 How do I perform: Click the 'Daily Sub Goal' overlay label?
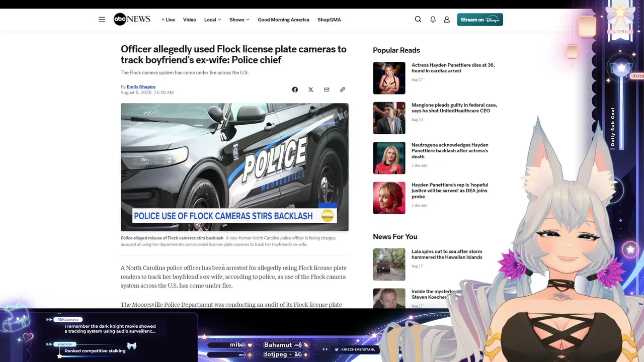tap(613, 127)
